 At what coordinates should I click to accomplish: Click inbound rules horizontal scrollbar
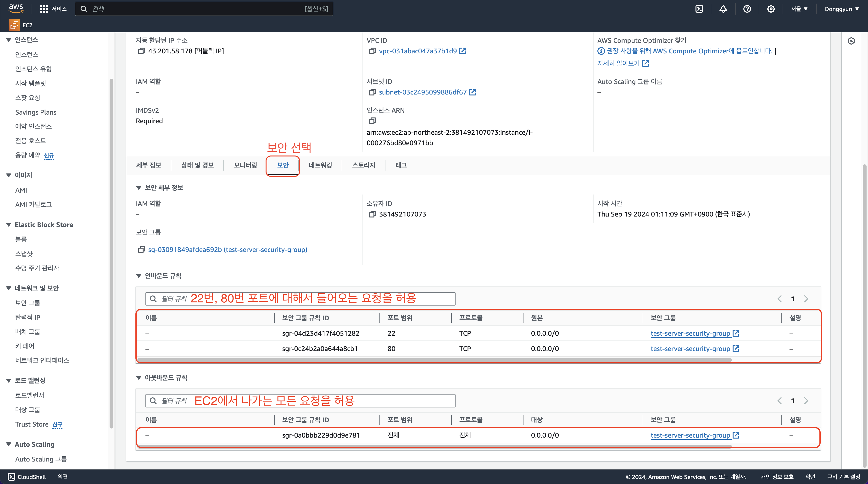[x=435, y=360]
